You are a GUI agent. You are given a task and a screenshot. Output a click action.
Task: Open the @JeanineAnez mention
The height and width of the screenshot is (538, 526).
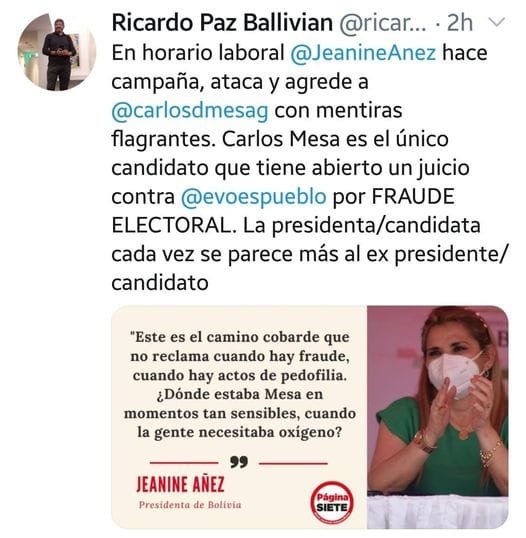click(x=363, y=53)
